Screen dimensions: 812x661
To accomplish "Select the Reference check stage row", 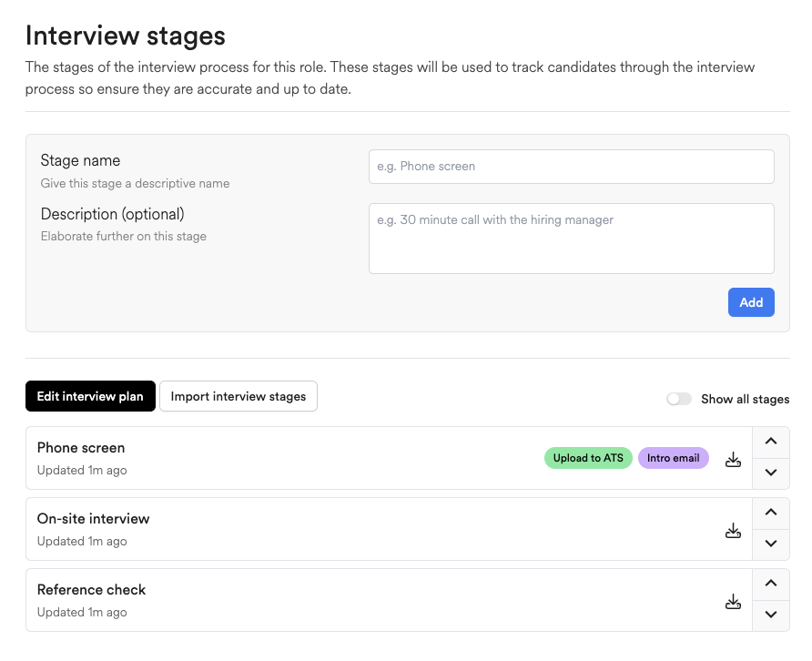I will click(x=389, y=600).
